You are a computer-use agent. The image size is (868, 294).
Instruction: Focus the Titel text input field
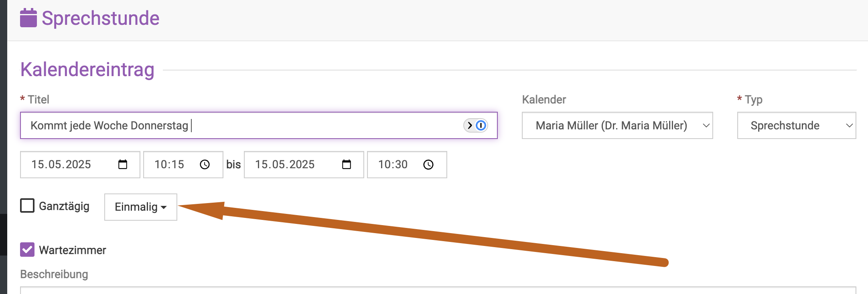tap(259, 125)
